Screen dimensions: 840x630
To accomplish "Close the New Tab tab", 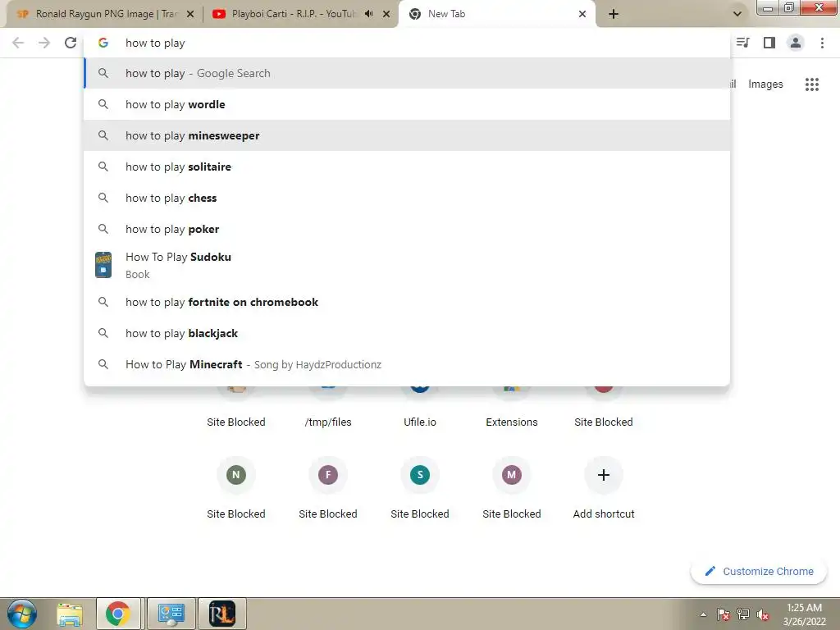I will [x=582, y=14].
